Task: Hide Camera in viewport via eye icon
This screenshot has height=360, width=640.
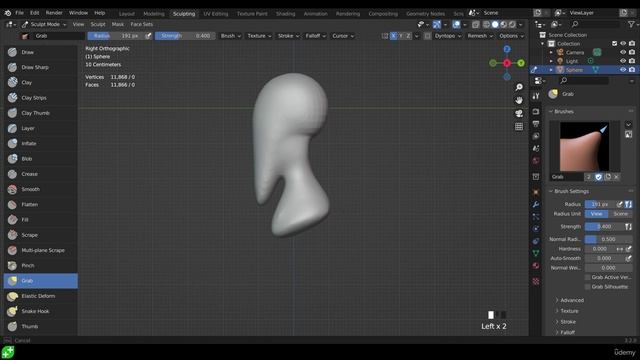Action: (x=623, y=52)
